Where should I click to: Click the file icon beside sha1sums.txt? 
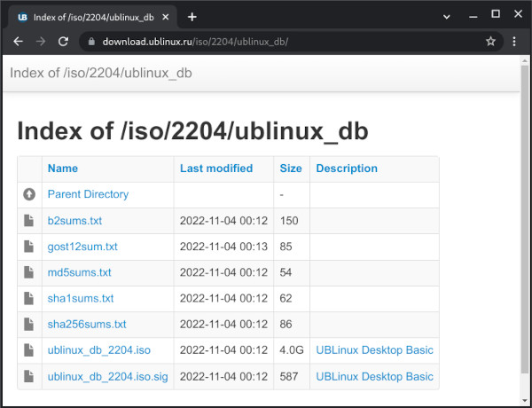29,298
